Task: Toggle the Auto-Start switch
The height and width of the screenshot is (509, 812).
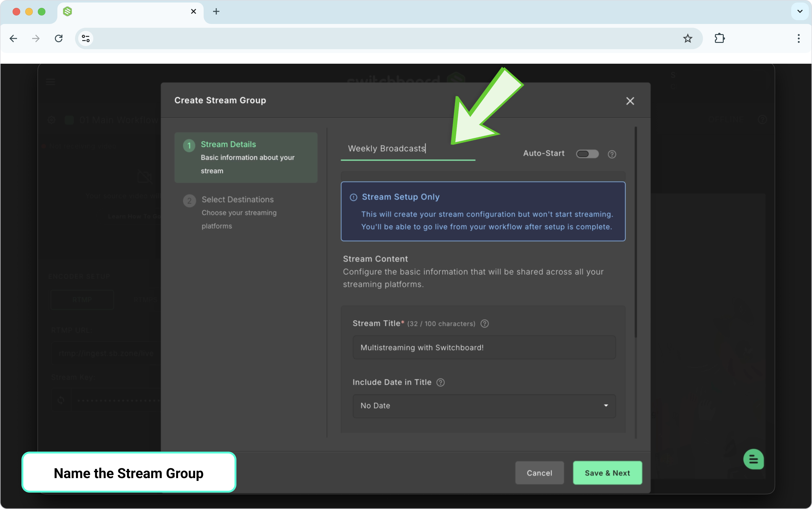Action: point(587,154)
